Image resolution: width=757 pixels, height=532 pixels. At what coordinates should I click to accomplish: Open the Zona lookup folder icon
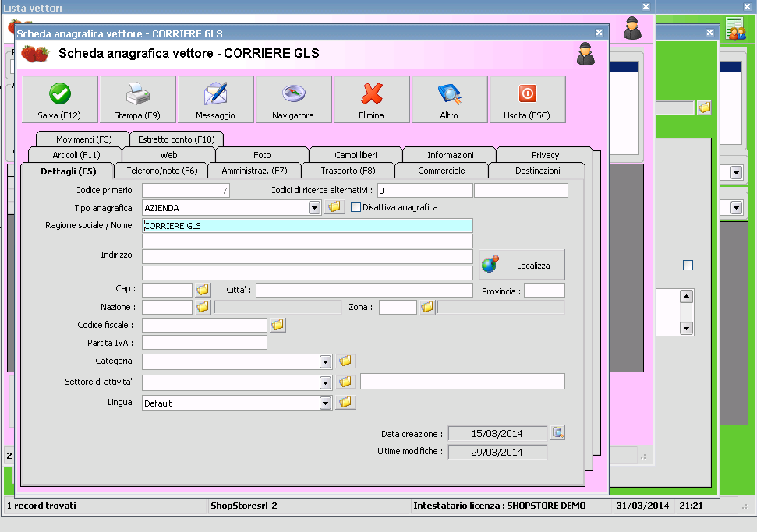(427, 307)
